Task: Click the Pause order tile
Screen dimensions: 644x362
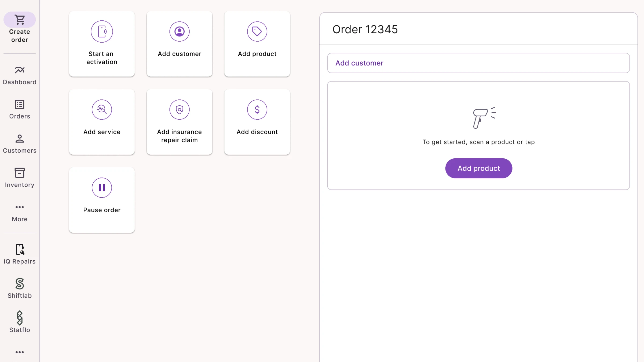Action: [102, 200]
